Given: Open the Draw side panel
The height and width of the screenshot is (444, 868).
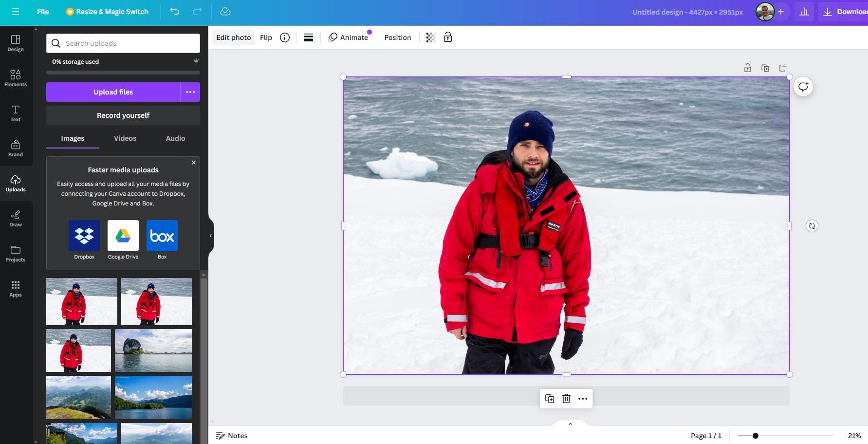Looking at the screenshot, I should 16,218.
